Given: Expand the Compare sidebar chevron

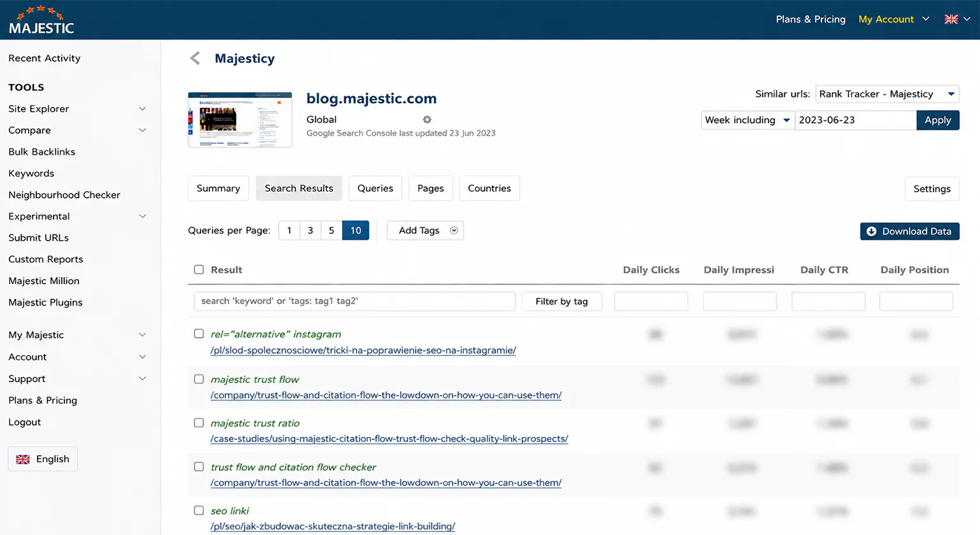Looking at the screenshot, I should pos(143,131).
